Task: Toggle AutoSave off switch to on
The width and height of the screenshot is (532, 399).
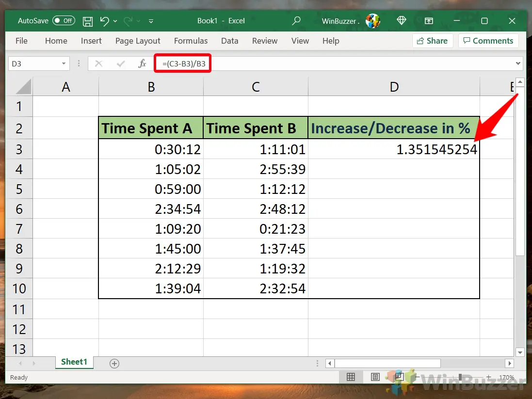Action: point(64,21)
